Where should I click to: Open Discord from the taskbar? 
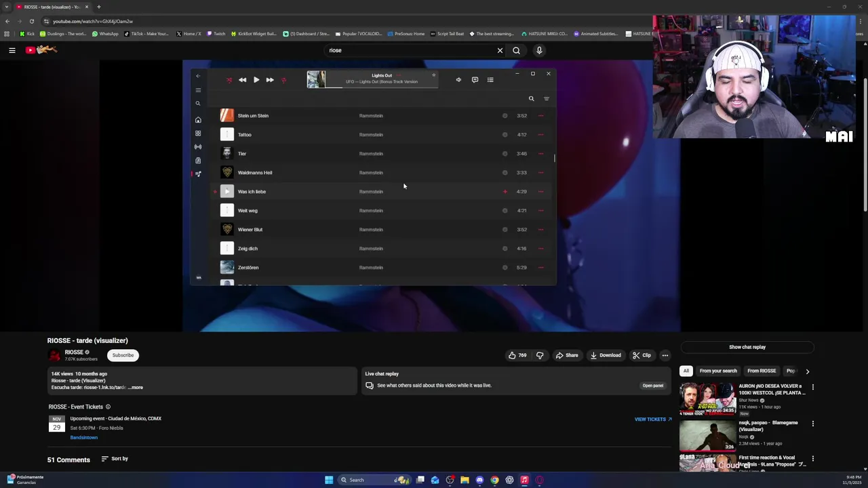tap(479, 480)
